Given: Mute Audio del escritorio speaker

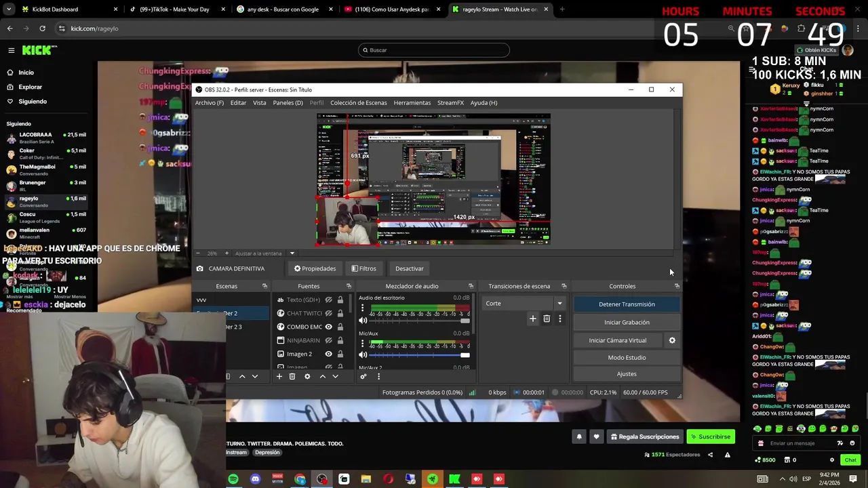Looking at the screenshot, I should tap(363, 320).
